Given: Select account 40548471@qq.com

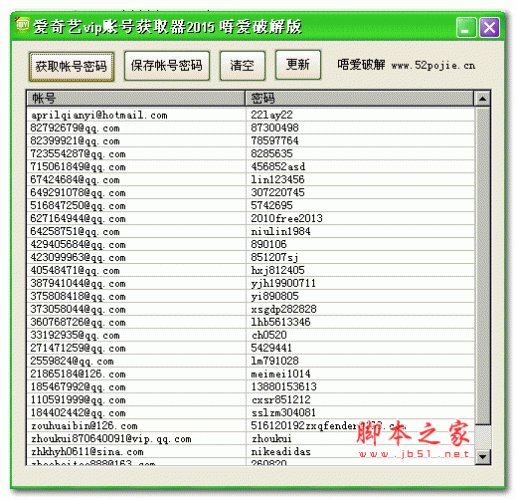Looking at the screenshot, I should 75,271.
